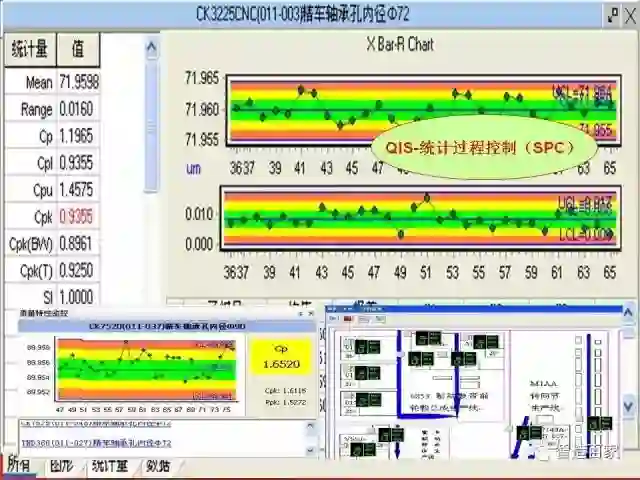
Task: Click the Cpk: 1.6116 readout
Action: pos(285,391)
